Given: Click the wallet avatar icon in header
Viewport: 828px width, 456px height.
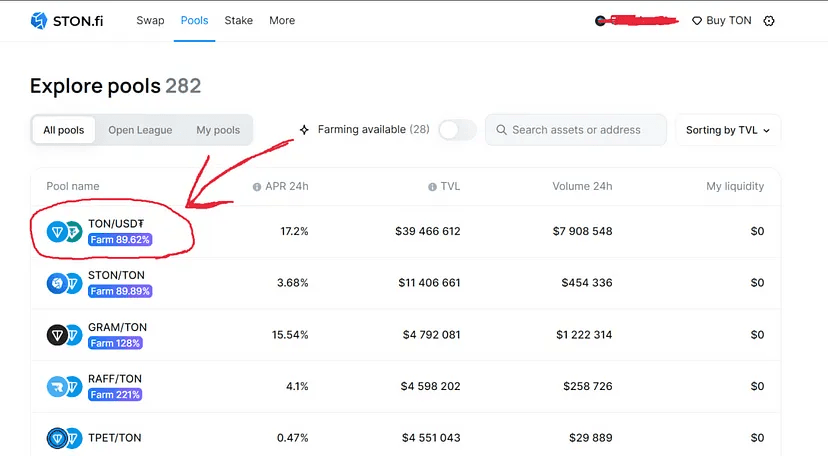Looking at the screenshot, I should pos(600,21).
